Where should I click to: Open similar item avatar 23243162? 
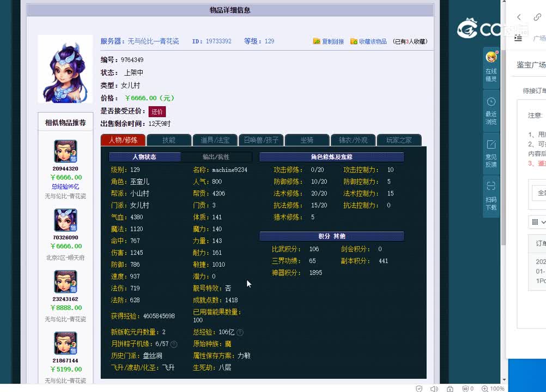(65, 281)
